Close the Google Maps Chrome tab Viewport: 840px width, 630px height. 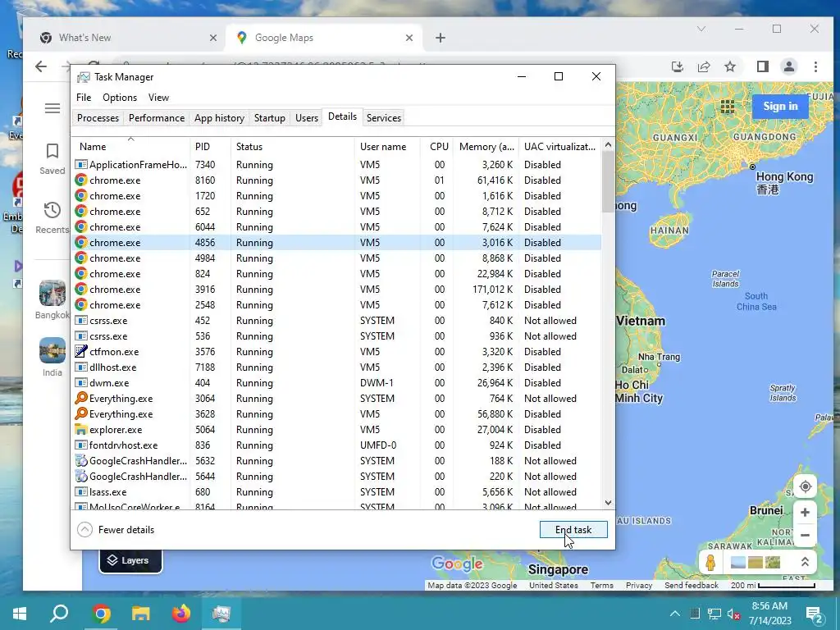(409, 38)
